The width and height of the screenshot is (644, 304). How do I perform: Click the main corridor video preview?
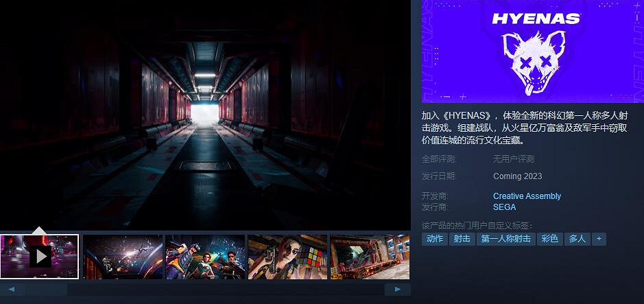tap(205, 115)
